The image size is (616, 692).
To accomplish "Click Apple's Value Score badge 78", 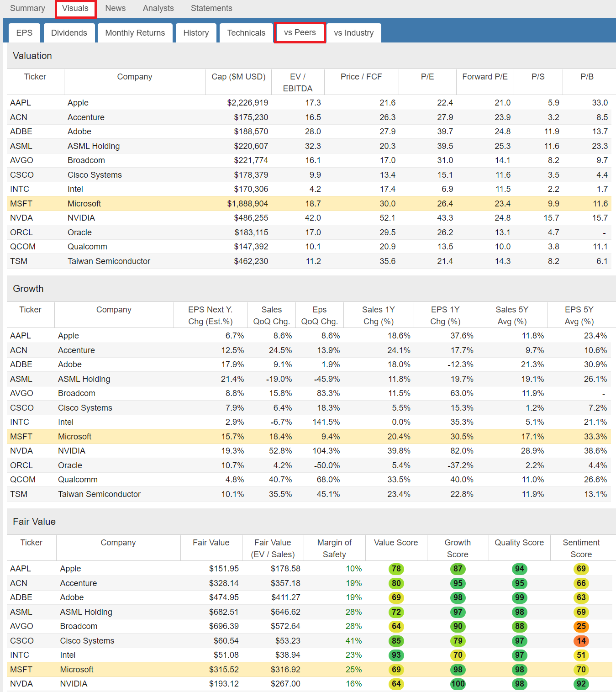I will (396, 569).
